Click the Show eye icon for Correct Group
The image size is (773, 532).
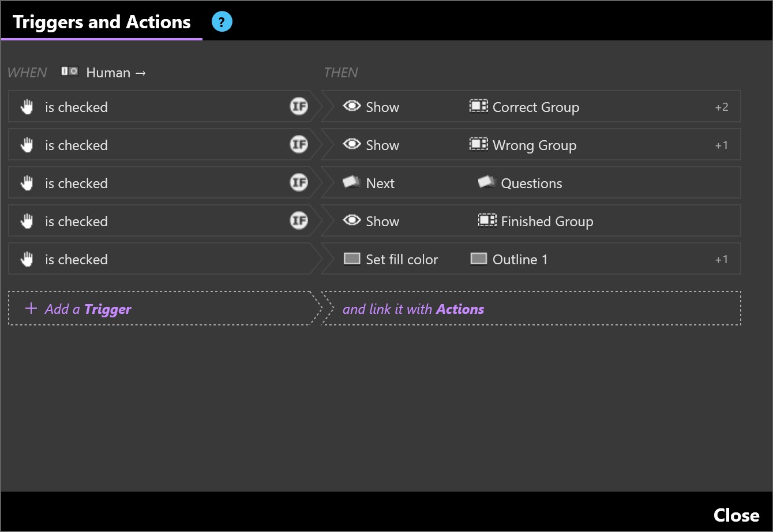(x=351, y=107)
